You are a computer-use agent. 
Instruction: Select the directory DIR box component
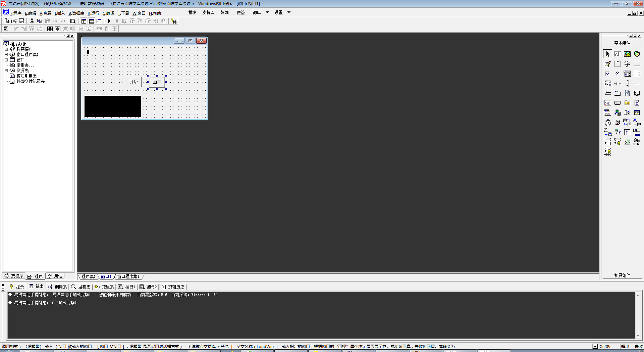point(627,103)
